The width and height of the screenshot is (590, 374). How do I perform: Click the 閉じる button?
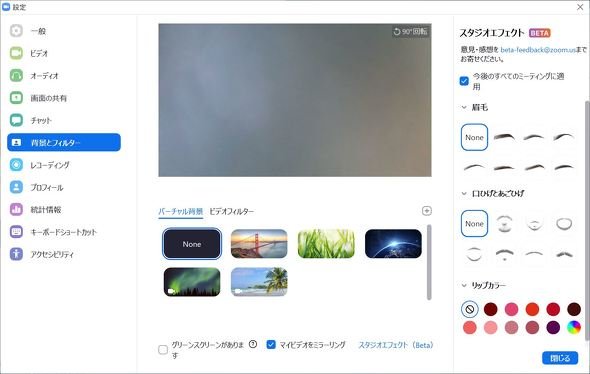click(560, 358)
